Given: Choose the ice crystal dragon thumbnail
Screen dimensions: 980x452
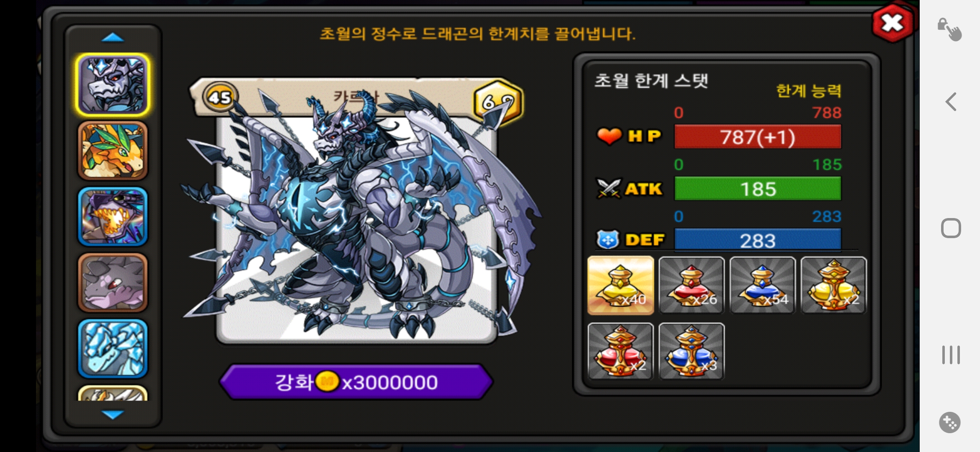Looking at the screenshot, I should [113, 349].
